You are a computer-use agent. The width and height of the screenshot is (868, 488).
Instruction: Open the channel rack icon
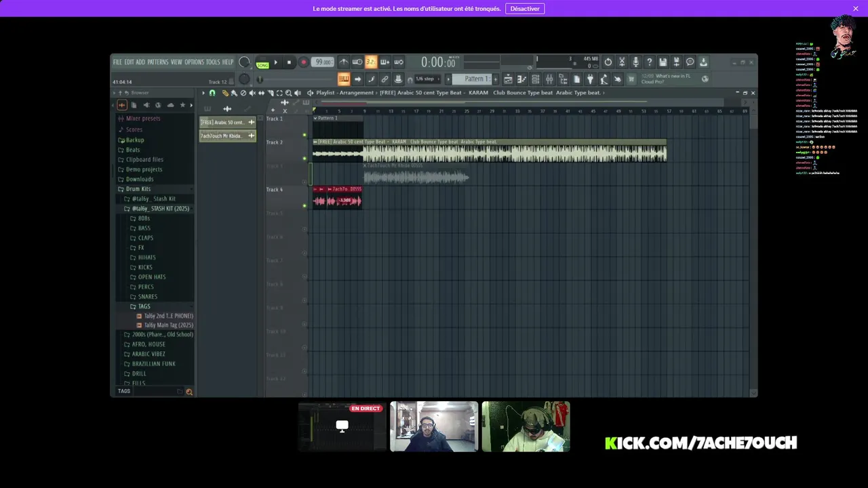pyautogui.click(x=535, y=79)
